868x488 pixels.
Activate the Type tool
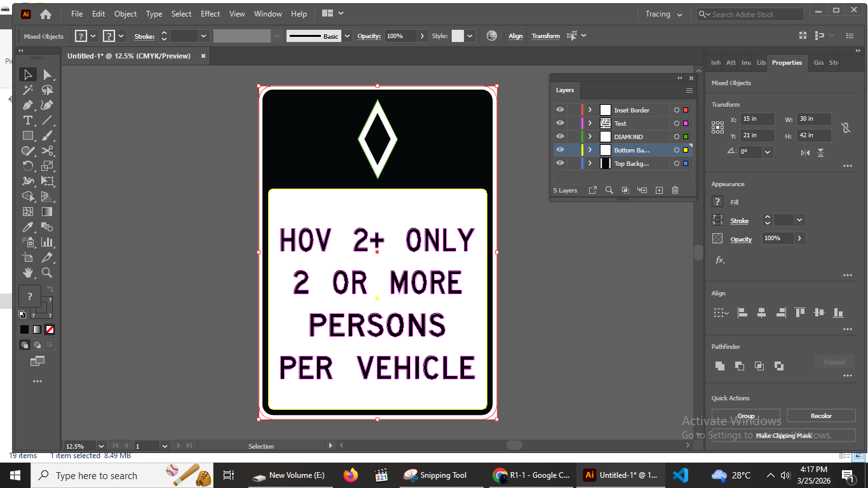click(28, 120)
